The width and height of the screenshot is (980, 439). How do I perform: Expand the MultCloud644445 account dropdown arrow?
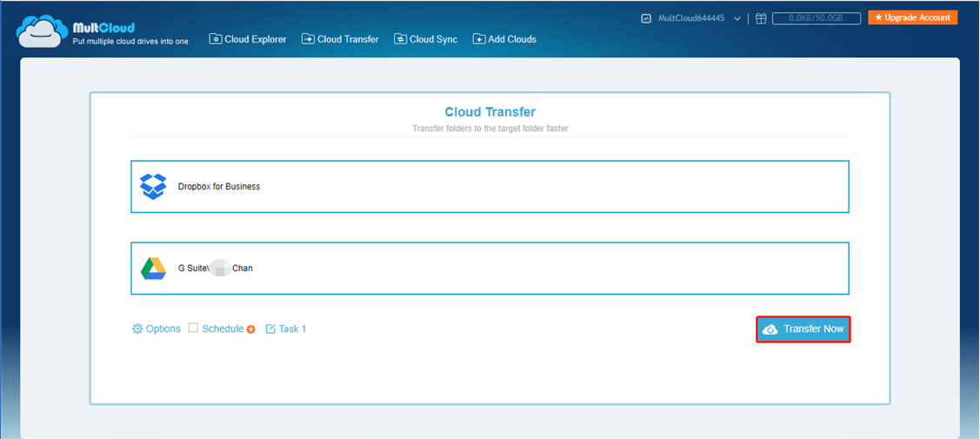pyautogui.click(x=737, y=19)
